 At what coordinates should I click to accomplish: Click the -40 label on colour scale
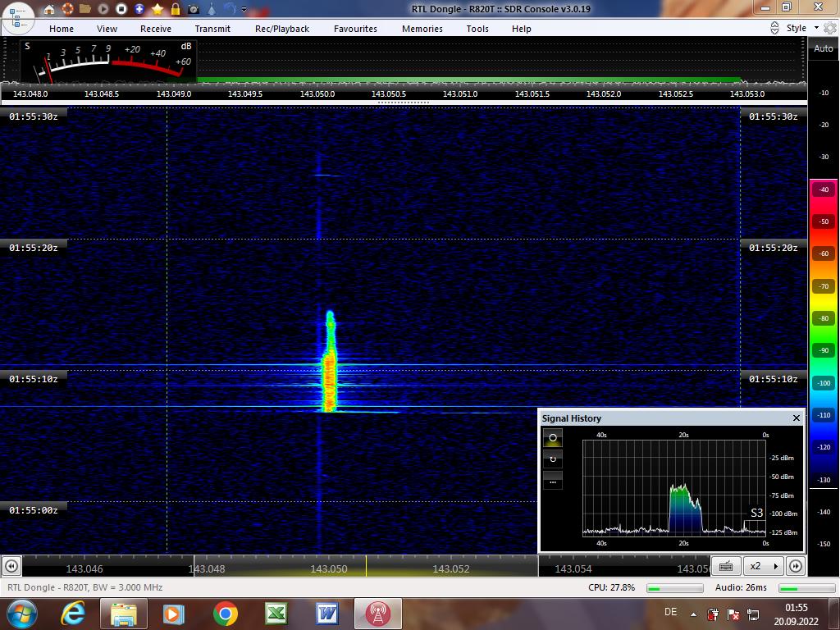tap(824, 189)
